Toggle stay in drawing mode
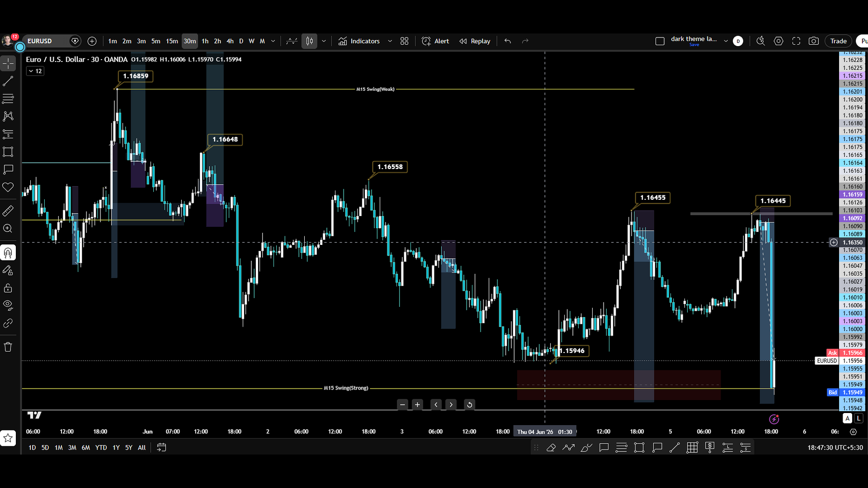Image resolution: width=868 pixels, height=488 pixels. (8, 270)
